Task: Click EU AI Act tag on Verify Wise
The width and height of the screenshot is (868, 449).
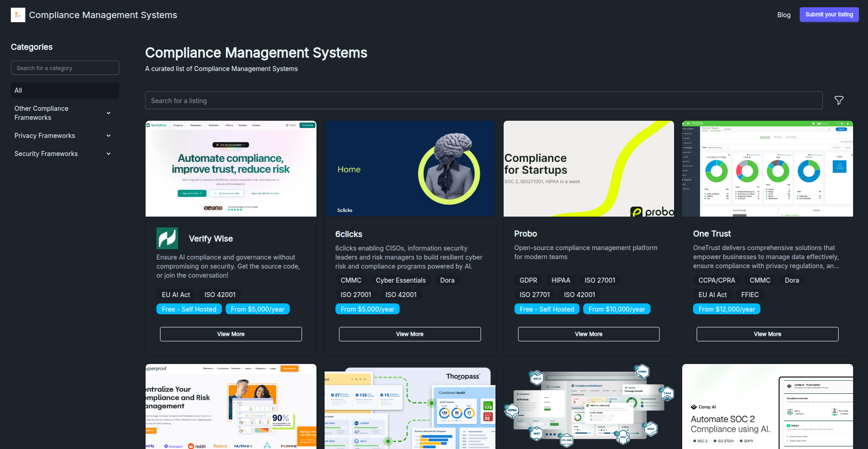Action: (176, 295)
